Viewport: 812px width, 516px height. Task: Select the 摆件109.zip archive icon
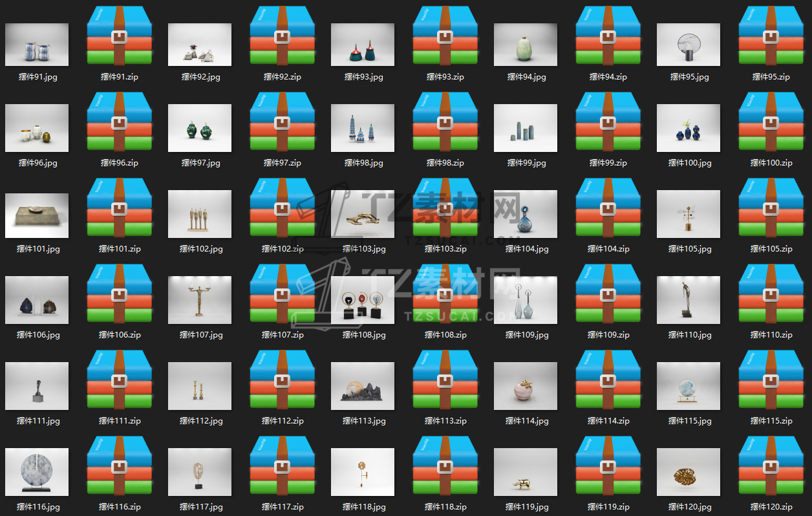pyautogui.click(x=608, y=294)
